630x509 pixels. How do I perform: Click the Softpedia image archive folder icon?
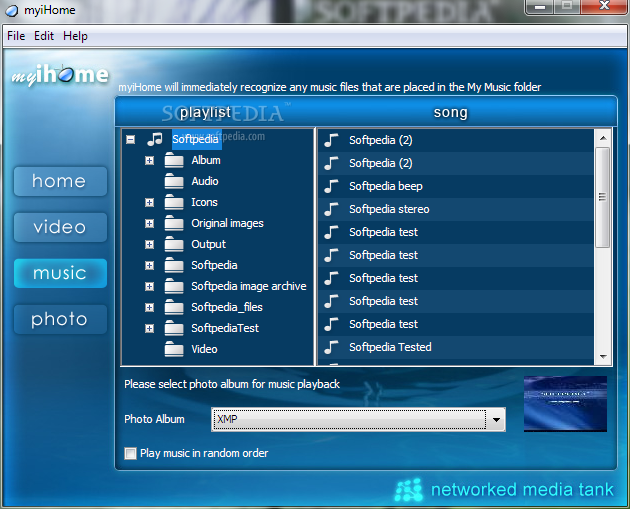[x=174, y=286]
